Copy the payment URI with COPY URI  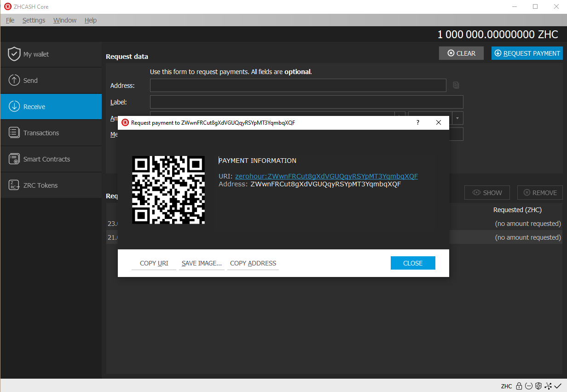(x=154, y=263)
